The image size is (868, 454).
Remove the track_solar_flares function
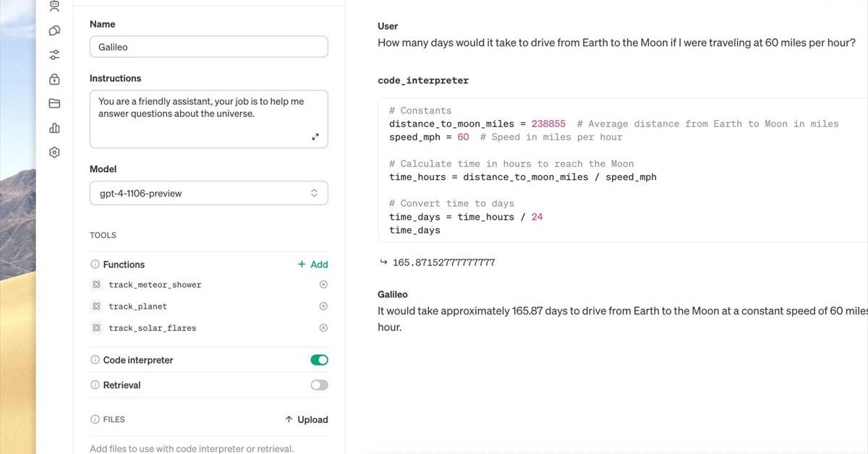click(x=323, y=328)
